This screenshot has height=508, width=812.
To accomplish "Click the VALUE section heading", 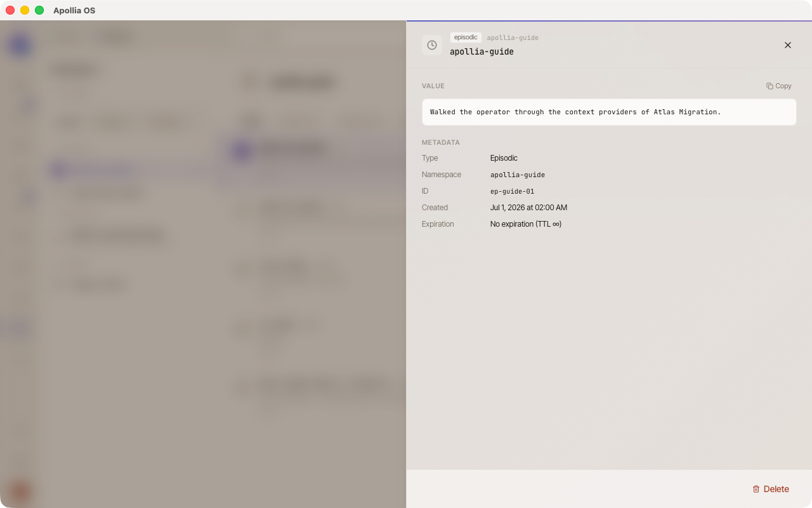I will pos(433,86).
